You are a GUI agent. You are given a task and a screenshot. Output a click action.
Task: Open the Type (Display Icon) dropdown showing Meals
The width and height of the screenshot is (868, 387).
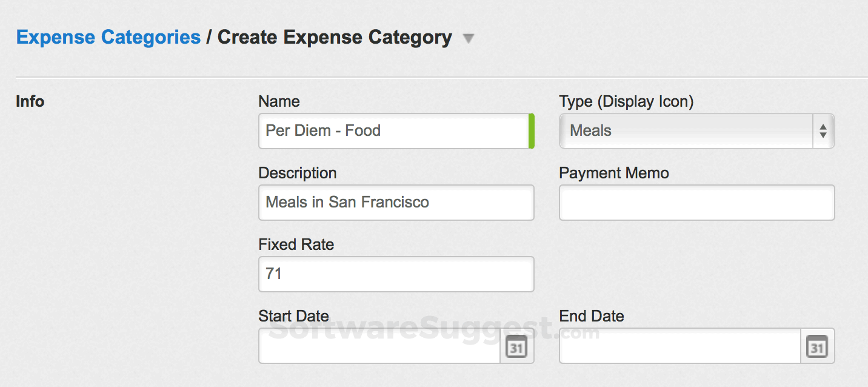685,131
